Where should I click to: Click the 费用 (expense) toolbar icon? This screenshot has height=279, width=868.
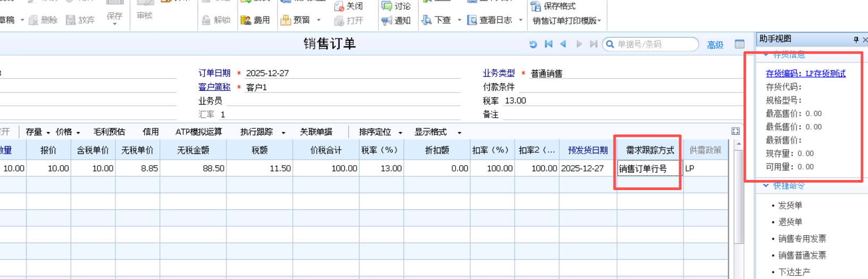tap(246, 20)
